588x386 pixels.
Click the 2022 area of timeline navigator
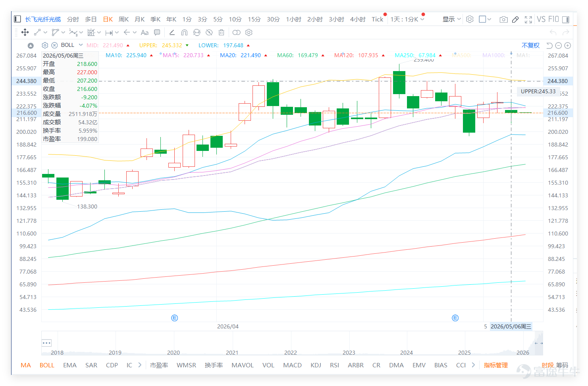[x=290, y=352]
